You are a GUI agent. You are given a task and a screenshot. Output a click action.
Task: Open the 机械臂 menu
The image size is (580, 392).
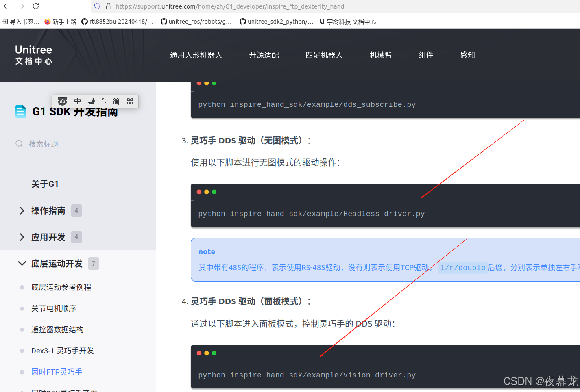[380, 55]
